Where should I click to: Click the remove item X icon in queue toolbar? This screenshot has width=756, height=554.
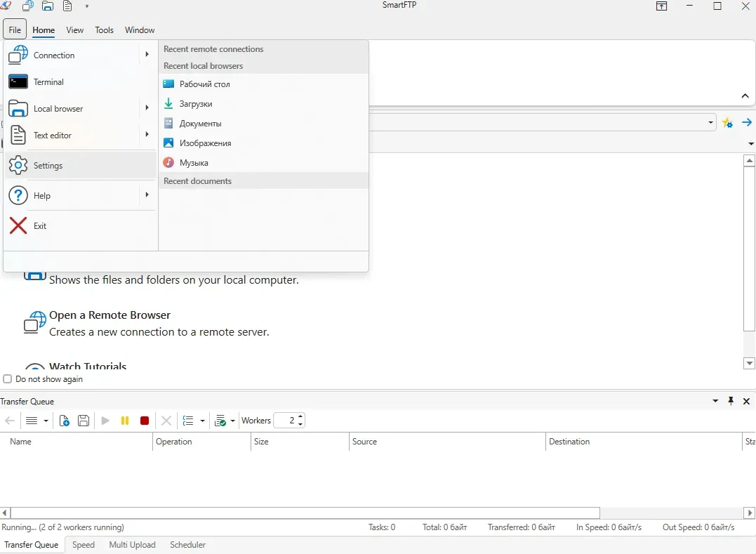tap(166, 421)
